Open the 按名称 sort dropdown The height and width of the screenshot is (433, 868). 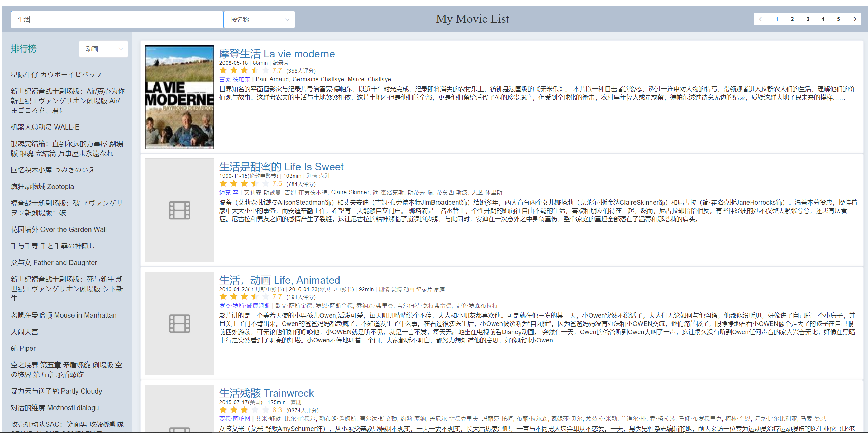click(x=259, y=20)
